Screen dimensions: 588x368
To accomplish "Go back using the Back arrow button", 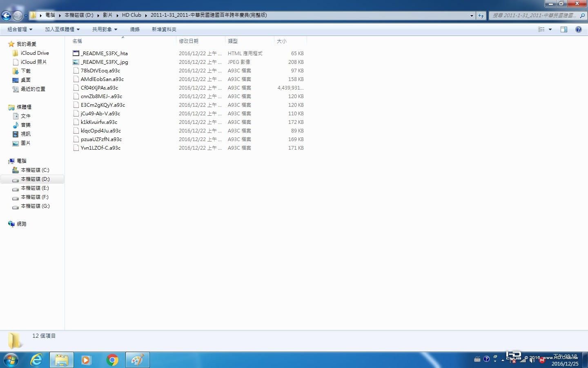I will (x=6, y=16).
